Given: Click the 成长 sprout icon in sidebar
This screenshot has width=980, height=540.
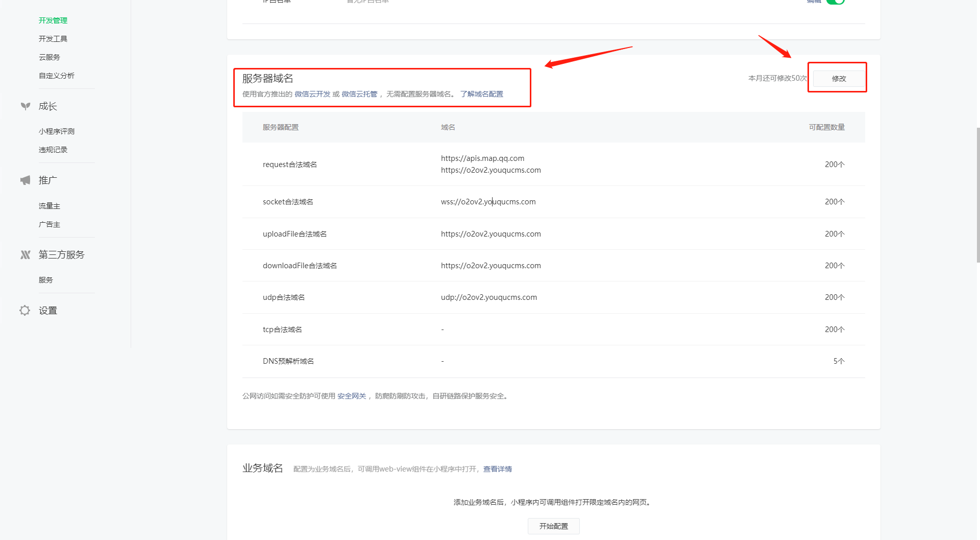Looking at the screenshot, I should (x=25, y=106).
